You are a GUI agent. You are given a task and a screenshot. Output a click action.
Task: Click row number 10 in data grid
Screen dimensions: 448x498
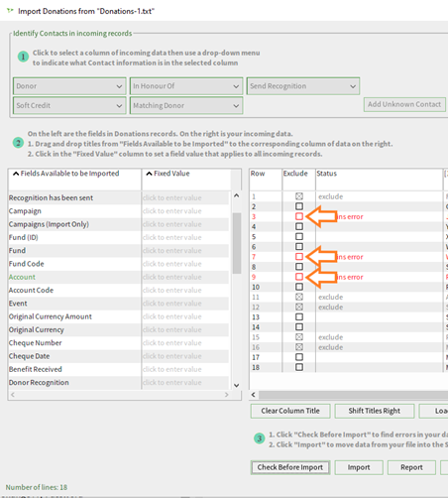coord(256,287)
